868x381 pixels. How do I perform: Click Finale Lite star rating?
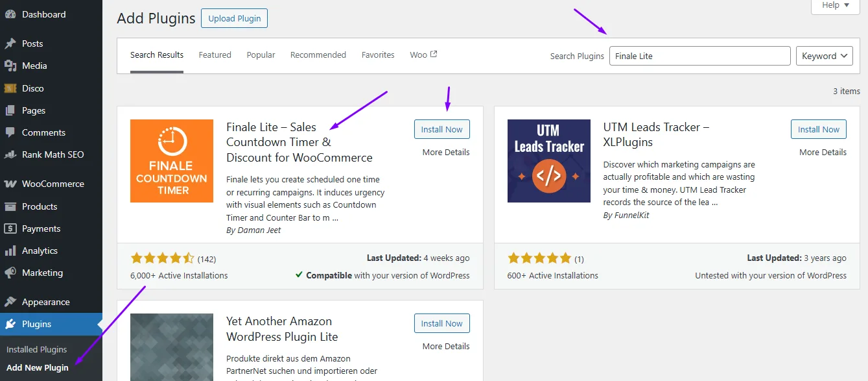pos(162,258)
